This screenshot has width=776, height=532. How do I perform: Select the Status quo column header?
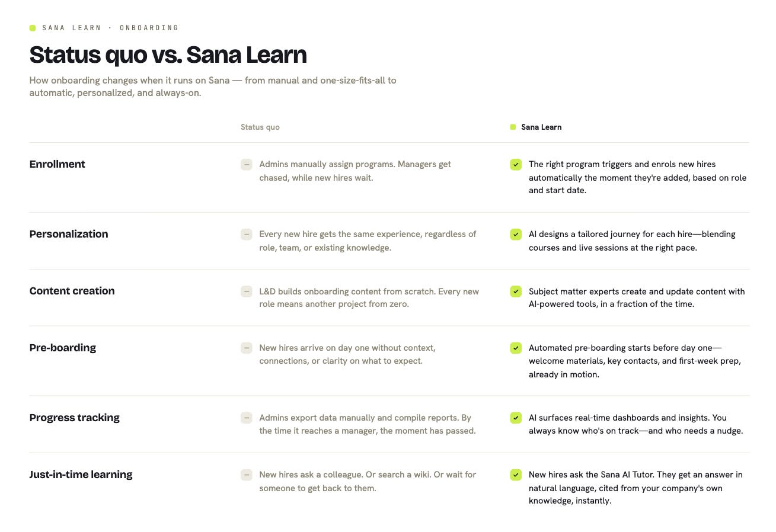(260, 127)
